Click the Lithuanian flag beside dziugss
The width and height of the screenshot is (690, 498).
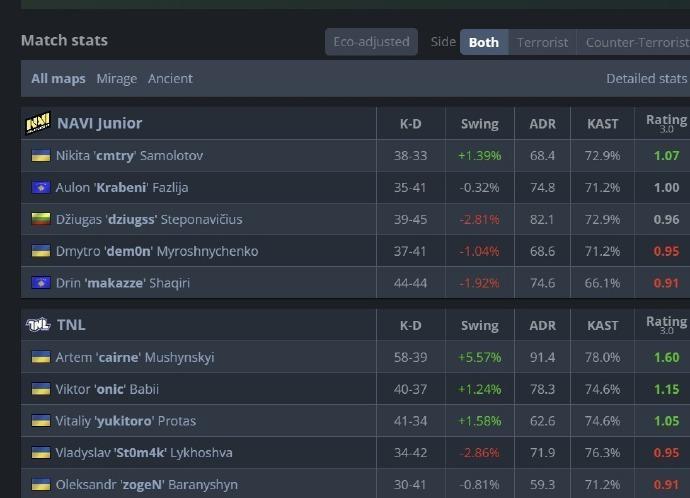click(x=41, y=220)
